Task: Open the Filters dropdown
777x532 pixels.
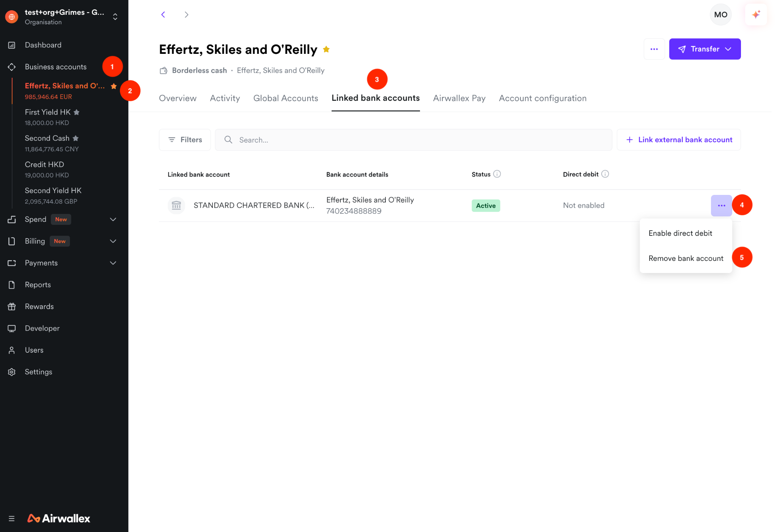Action: coord(185,140)
